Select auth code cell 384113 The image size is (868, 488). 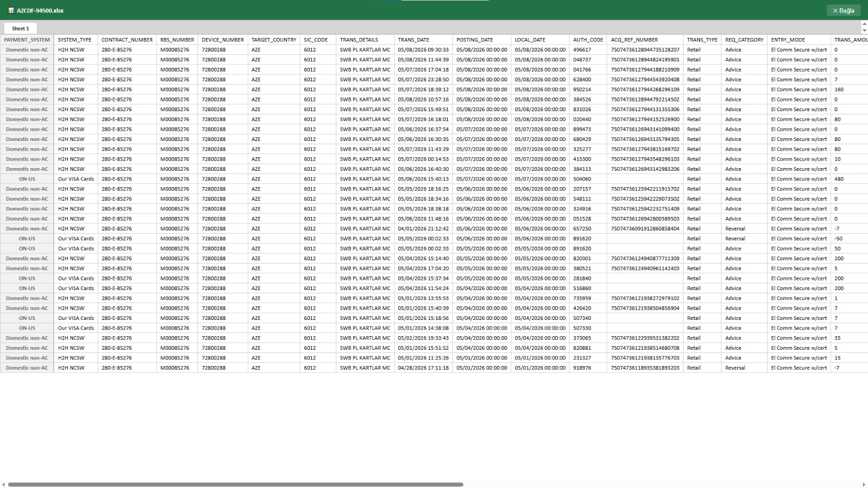coord(588,169)
